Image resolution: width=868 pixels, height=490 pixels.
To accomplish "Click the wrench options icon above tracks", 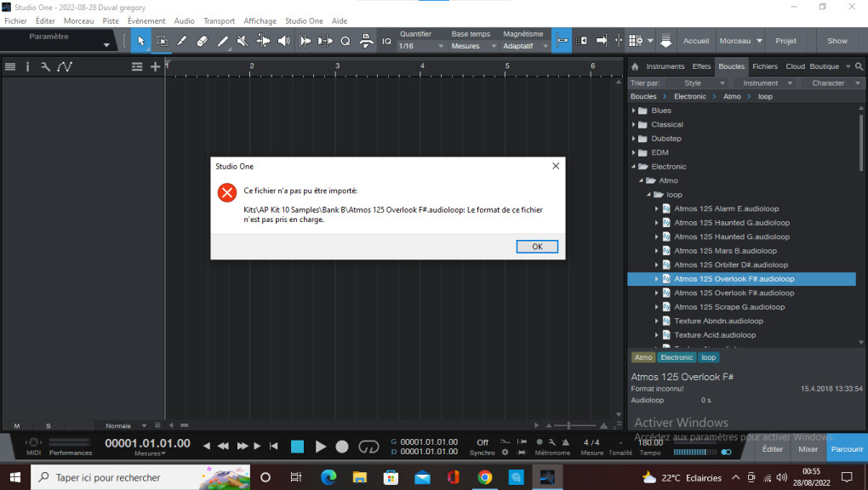I will [x=45, y=67].
